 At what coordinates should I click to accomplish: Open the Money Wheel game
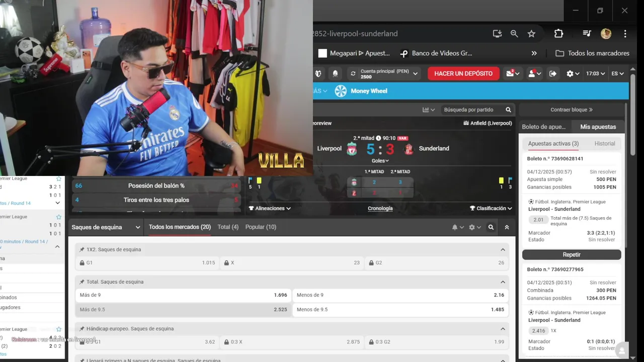(x=369, y=91)
